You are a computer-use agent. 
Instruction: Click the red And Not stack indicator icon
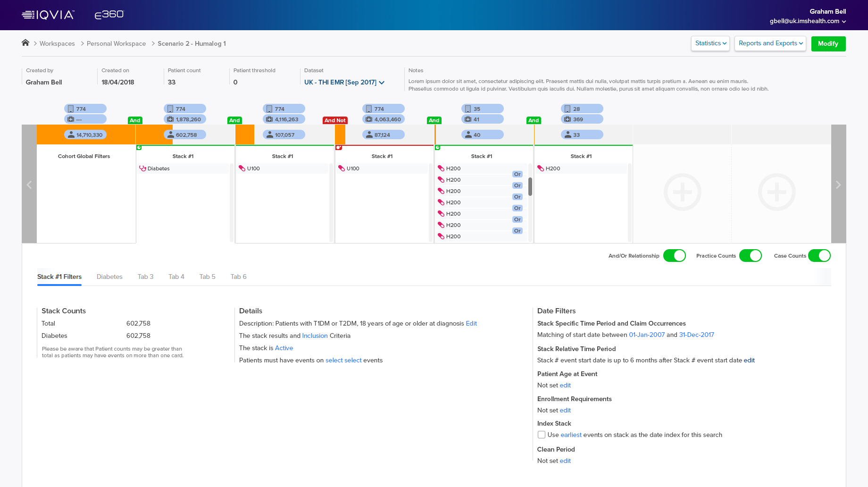(x=338, y=148)
